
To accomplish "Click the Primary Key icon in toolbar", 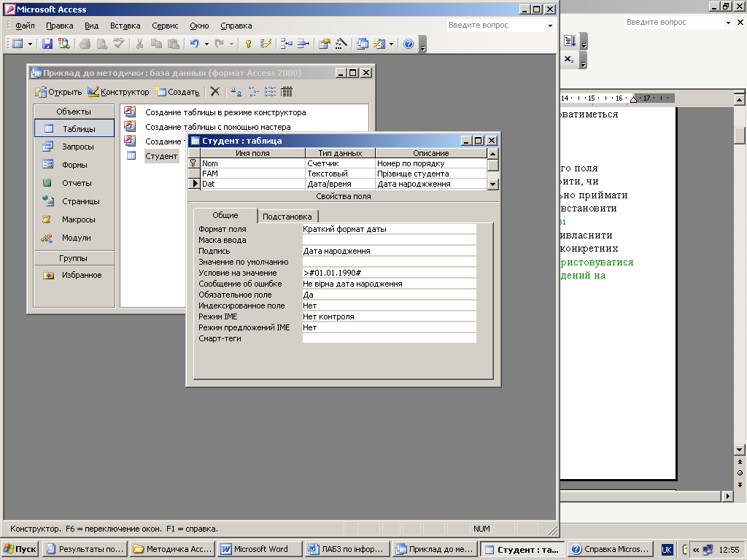I will [x=248, y=44].
